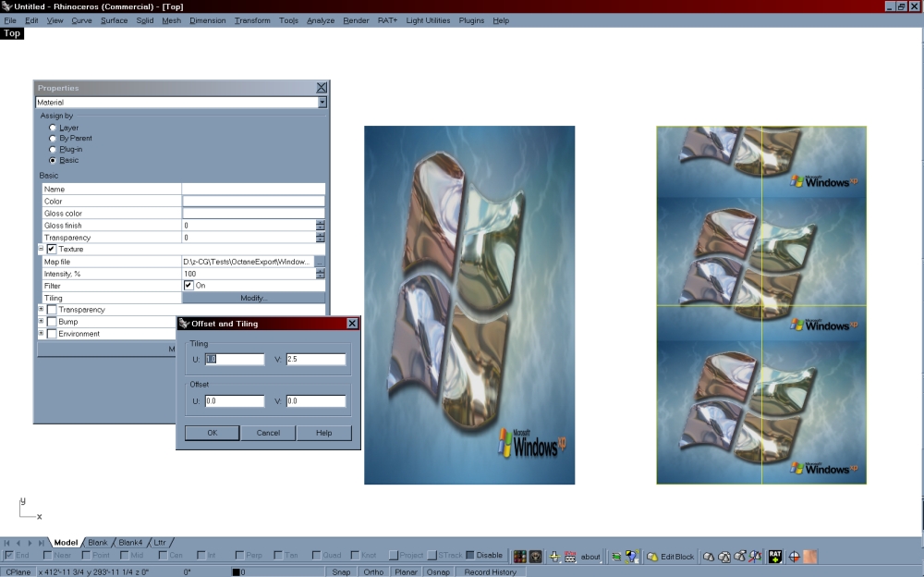
Task: Go to the next layout tab arrow
Action: (x=30, y=543)
